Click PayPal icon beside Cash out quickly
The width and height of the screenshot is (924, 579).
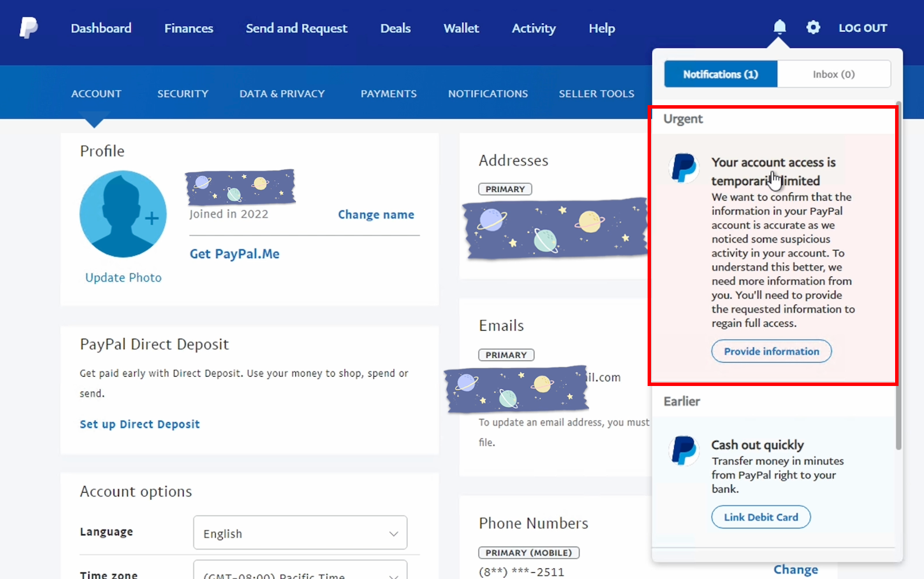pyautogui.click(x=684, y=451)
